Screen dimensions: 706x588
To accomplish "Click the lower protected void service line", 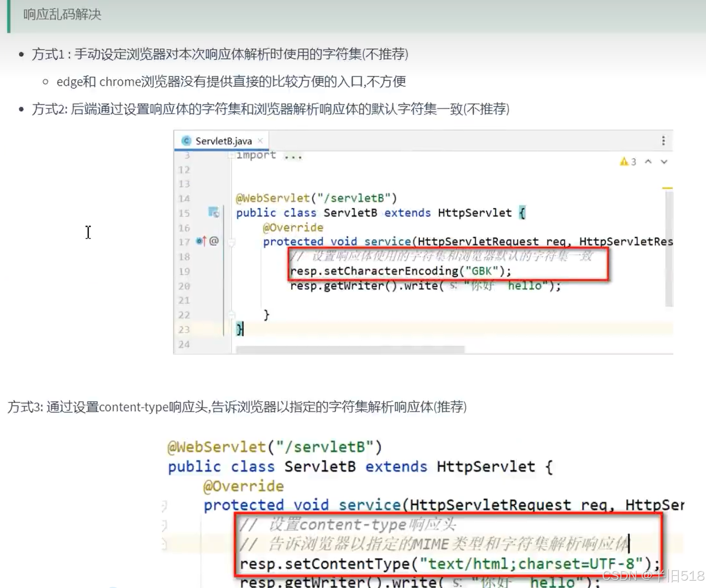I will click(444, 505).
